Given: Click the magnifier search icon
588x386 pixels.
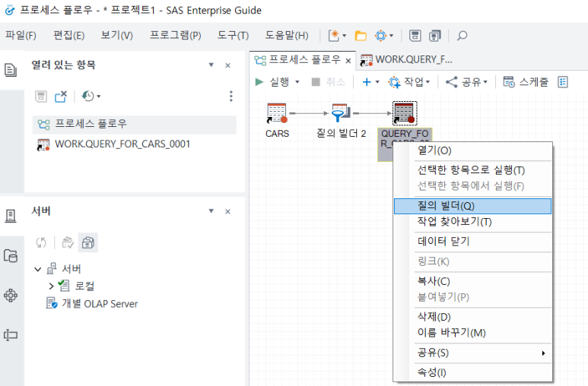Looking at the screenshot, I should pyautogui.click(x=462, y=36).
